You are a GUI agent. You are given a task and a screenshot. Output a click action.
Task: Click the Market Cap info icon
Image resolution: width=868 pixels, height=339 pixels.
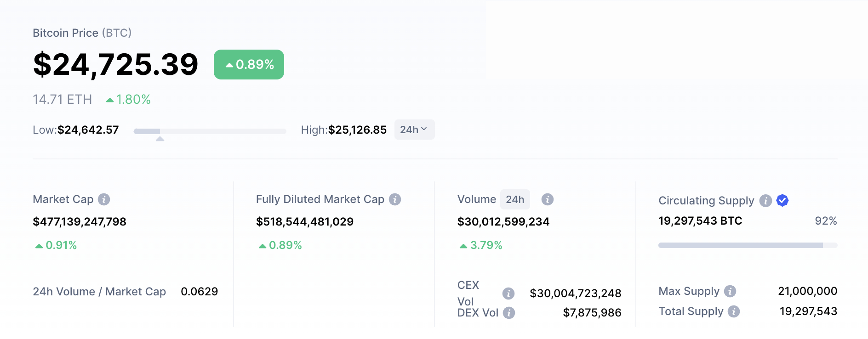click(104, 199)
